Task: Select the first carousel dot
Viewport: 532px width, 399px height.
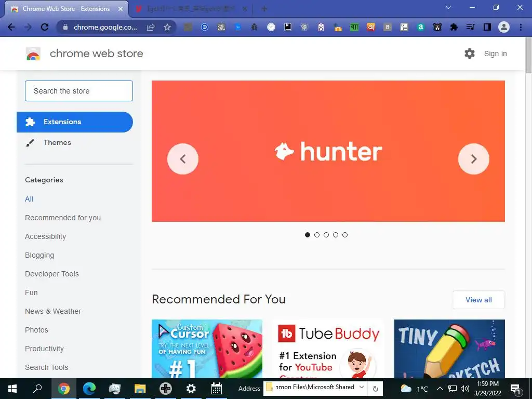Action: (308, 235)
